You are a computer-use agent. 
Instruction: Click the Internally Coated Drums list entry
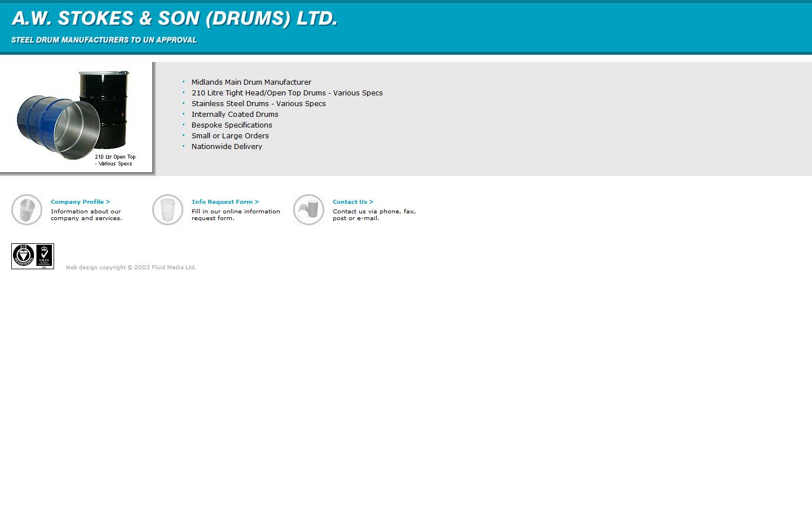(x=235, y=114)
